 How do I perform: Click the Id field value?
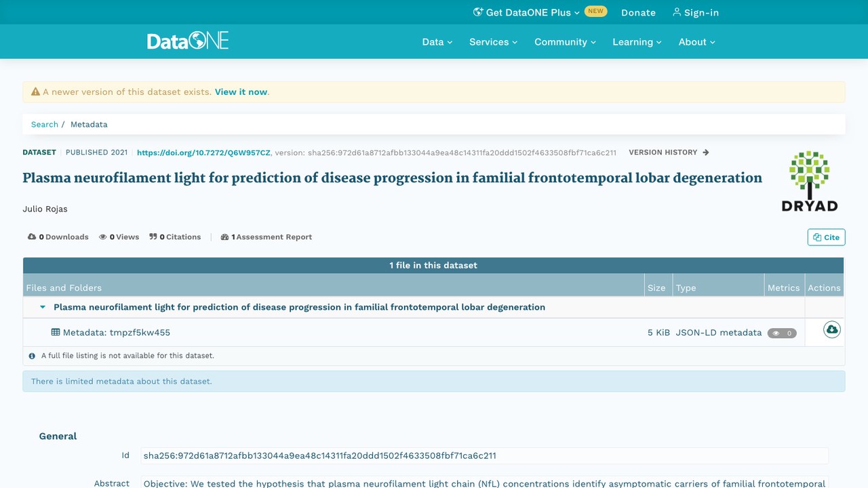(484, 455)
